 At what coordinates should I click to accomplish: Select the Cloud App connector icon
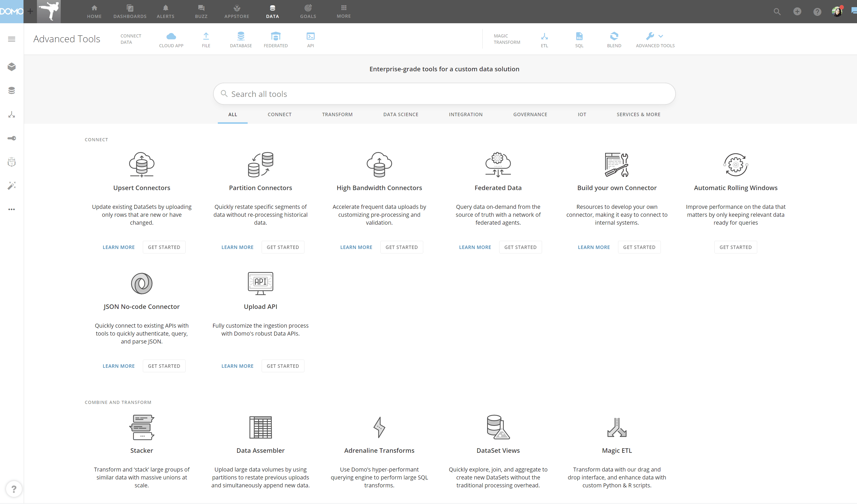(171, 36)
